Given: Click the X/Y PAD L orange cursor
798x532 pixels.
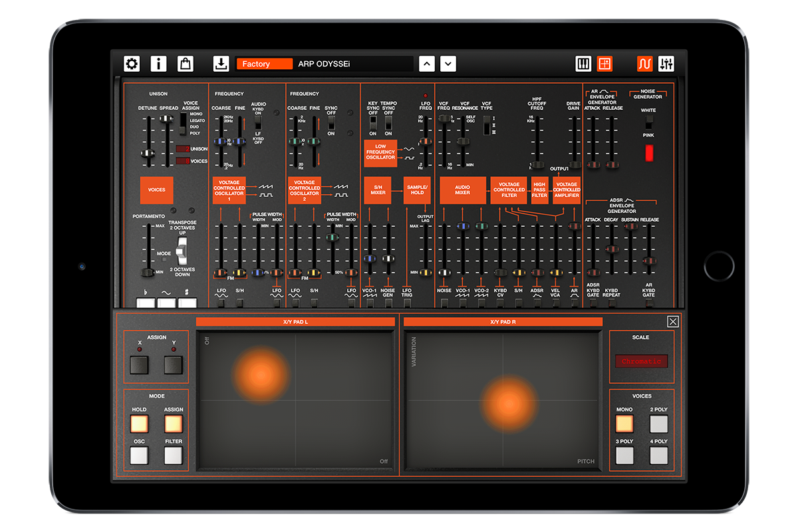Looking at the screenshot, I should 261,374.
